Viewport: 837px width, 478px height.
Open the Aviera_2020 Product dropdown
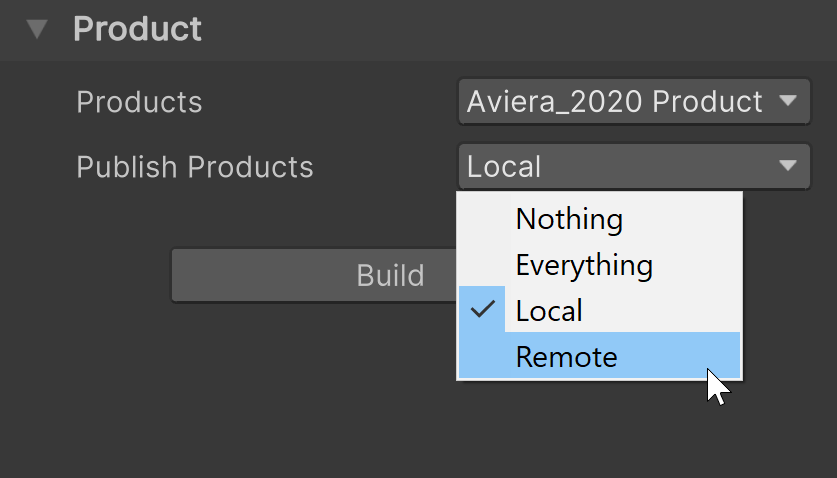[615, 101]
